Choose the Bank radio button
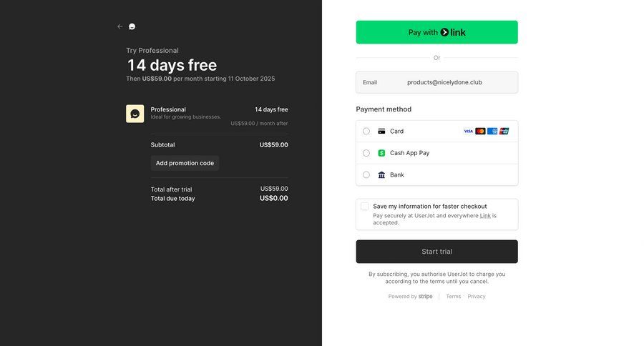 point(366,175)
